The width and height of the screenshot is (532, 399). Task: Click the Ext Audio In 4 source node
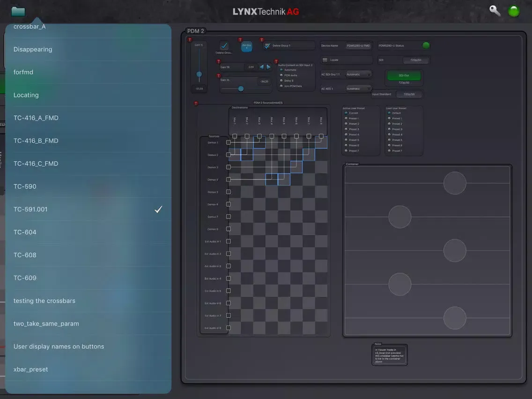pyautogui.click(x=229, y=279)
